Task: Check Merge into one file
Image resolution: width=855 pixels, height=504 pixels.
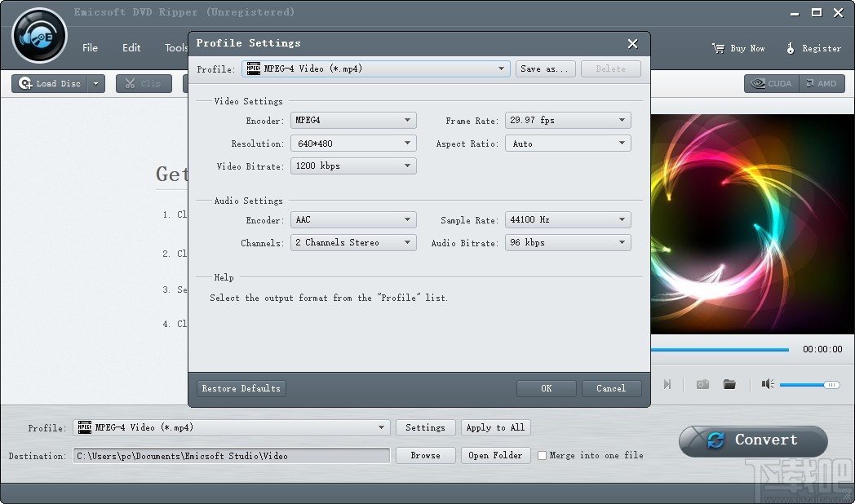Action: pyautogui.click(x=541, y=456)
